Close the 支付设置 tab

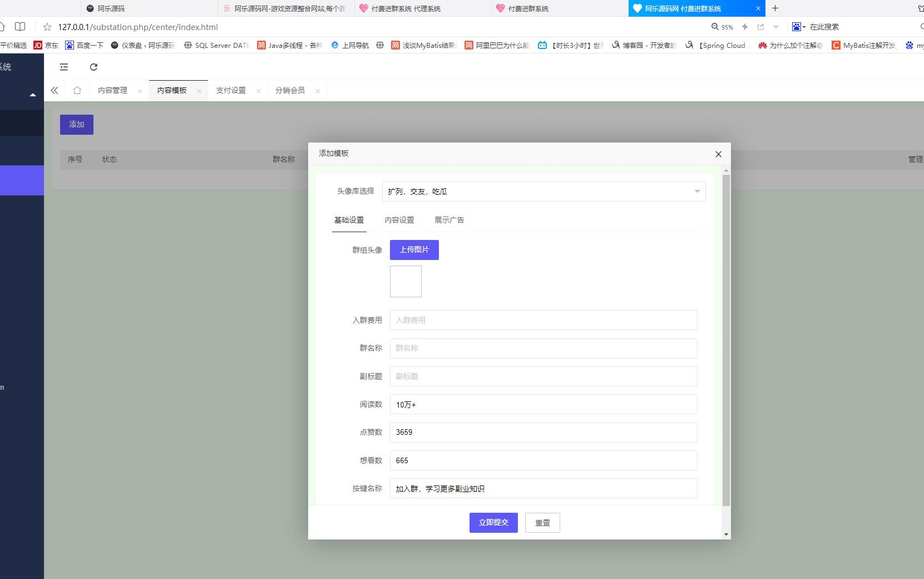point(259,91)
